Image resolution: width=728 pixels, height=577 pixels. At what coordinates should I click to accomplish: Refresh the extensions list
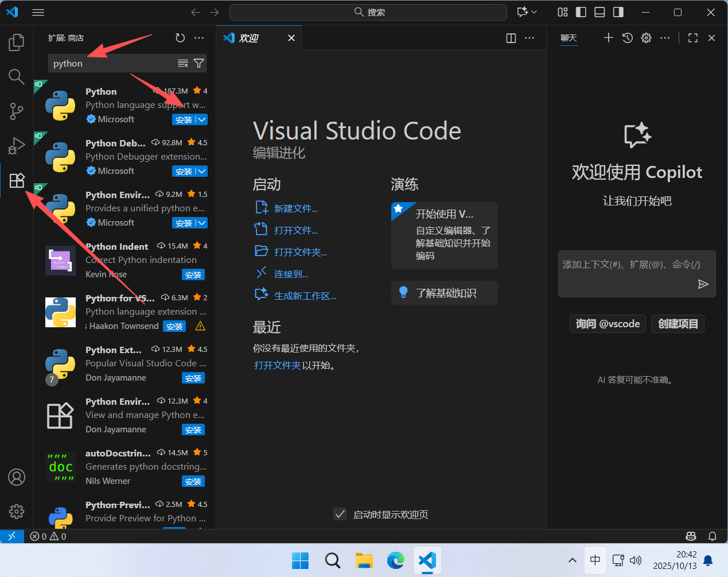pyautogui.click(x=180, y=38)
